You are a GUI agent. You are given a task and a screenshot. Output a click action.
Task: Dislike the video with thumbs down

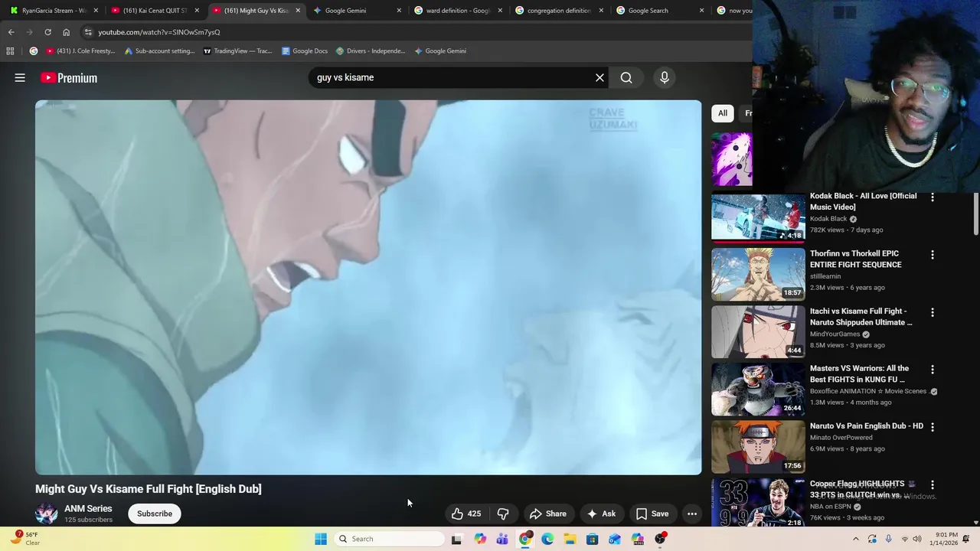[x=503, y=514]
